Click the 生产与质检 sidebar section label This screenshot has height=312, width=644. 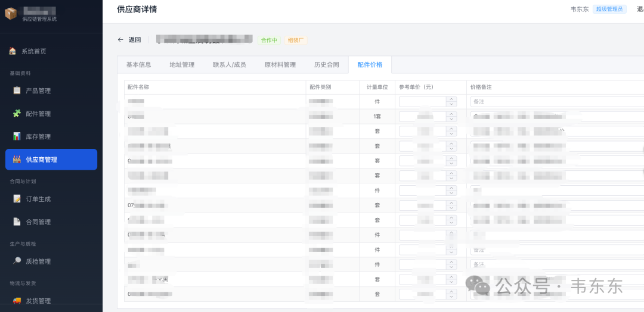point(23,244)
